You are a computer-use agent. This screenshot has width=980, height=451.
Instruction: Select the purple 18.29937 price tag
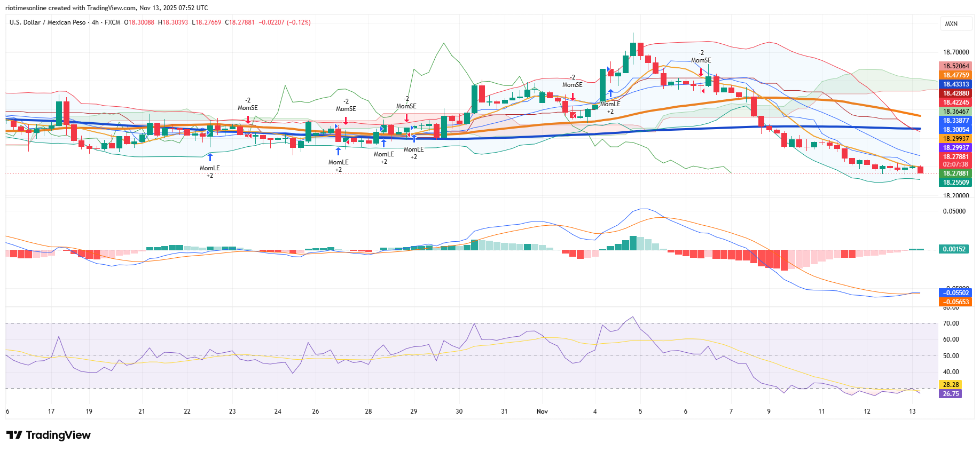click(956, 148)
